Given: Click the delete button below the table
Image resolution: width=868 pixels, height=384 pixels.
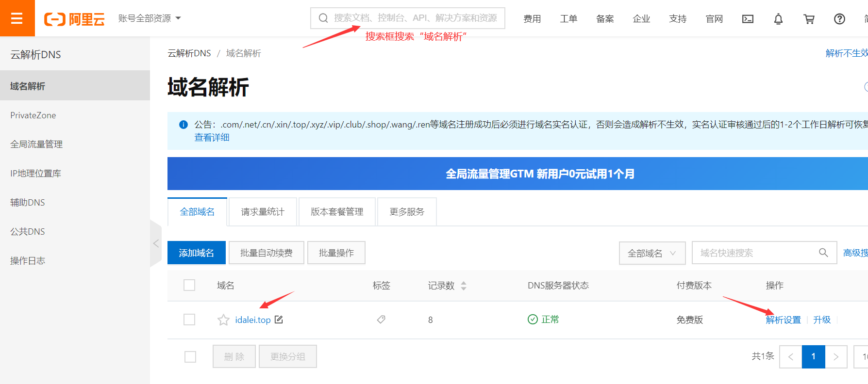Looking at the screenshot, I should (234, 356).
